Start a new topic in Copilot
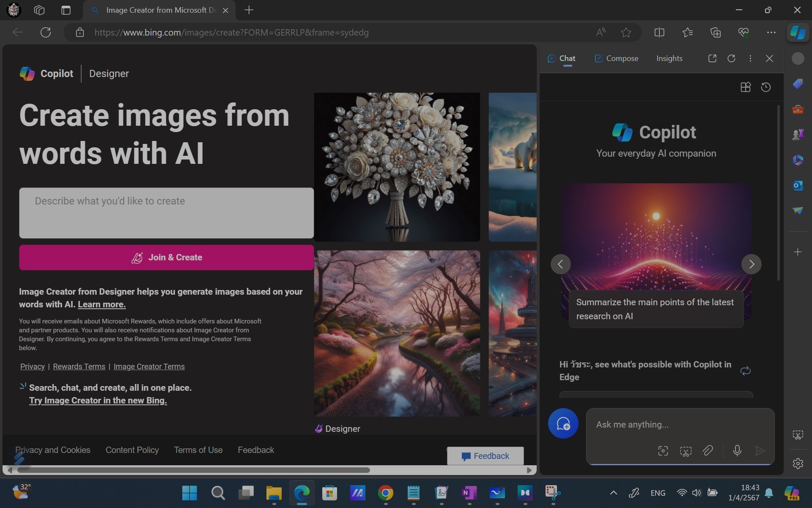812x508 pixels. coord(563,423)
